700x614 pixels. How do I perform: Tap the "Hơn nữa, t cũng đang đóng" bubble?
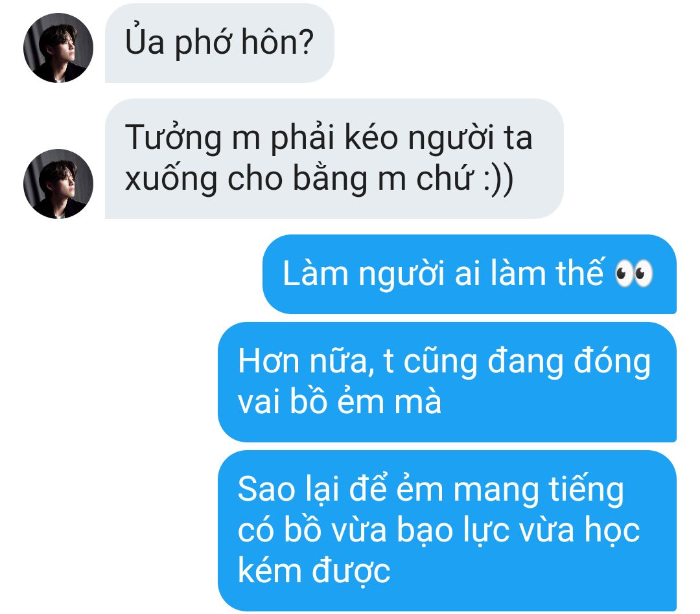click(x=447, y=382)
